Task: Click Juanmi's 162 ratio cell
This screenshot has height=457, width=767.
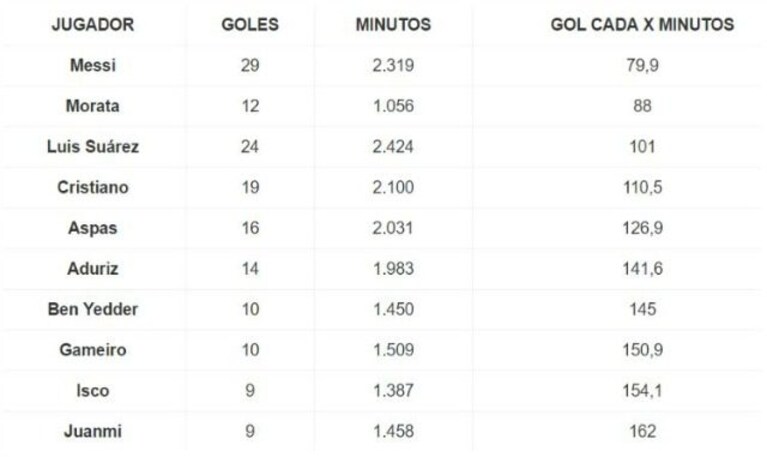Action: [x=642, y=431]
